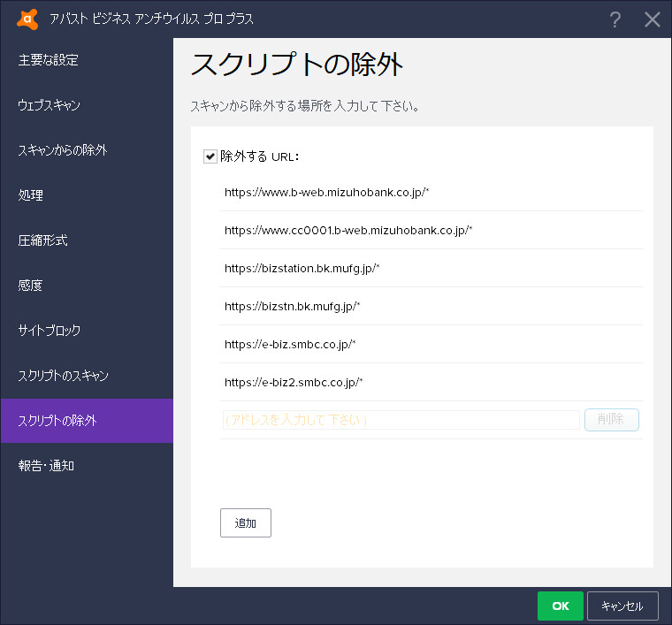Toggle the 除外する URL checkbox

210,156
